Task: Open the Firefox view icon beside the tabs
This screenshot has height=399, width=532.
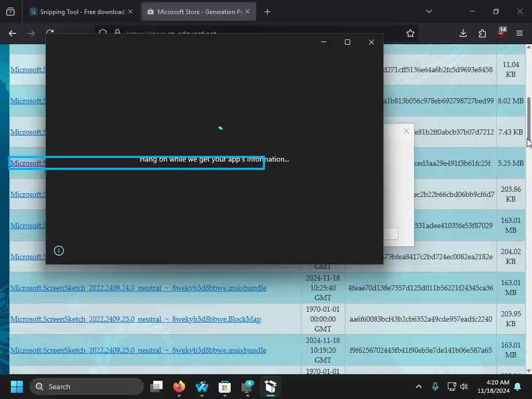Action: click(10, 12)
